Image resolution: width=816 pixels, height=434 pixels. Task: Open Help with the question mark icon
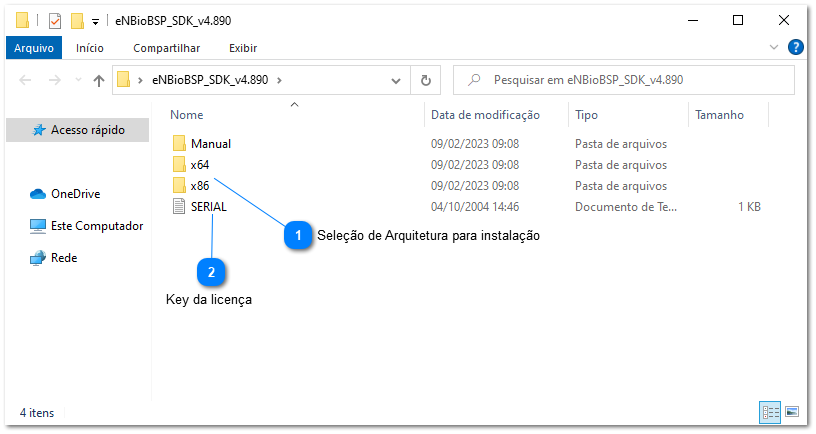(796, 47)
